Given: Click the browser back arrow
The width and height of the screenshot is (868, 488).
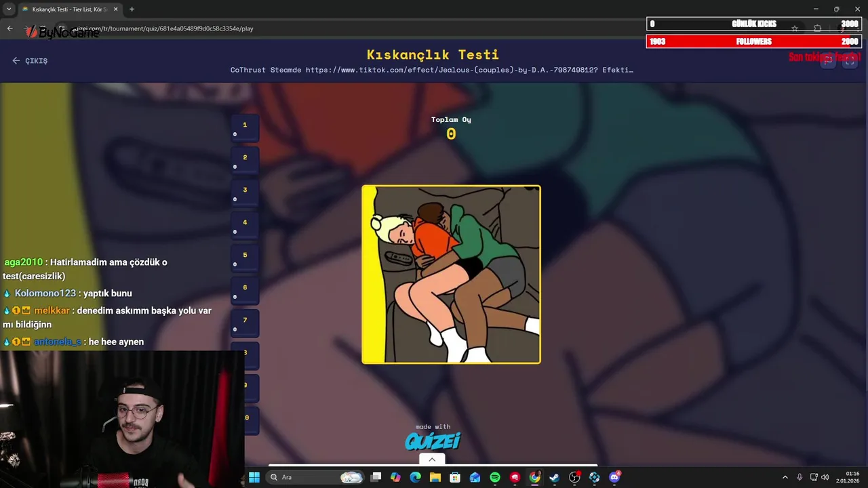Looking at the screenshot, I should (x=9, y=28).
